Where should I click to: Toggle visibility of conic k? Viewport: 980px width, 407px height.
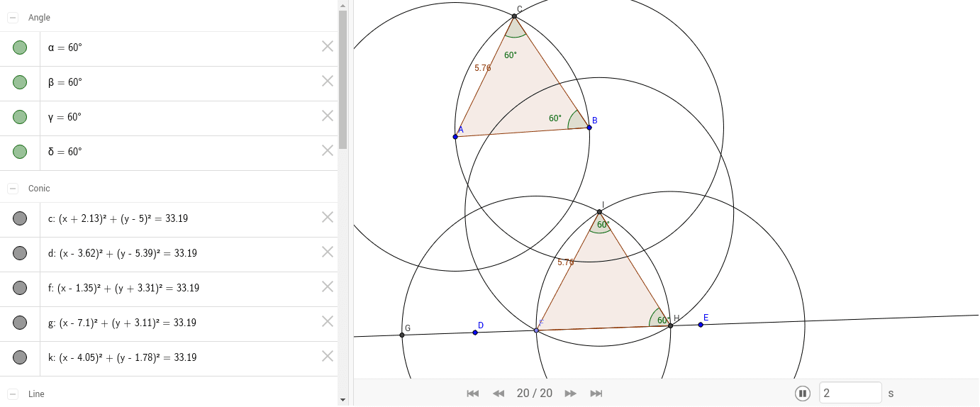[20, 357]
